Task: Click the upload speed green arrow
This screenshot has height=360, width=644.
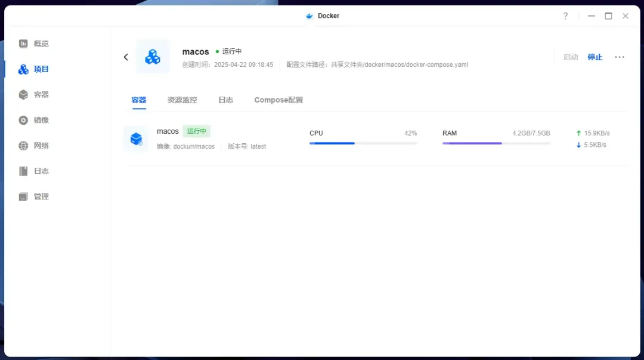Action: click(x=578, y=133)
